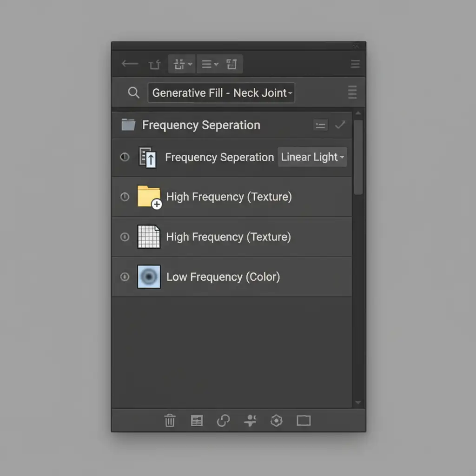Click the scrollbar down arrow
This screenshot has width=476, height=476.
point(357,403)
